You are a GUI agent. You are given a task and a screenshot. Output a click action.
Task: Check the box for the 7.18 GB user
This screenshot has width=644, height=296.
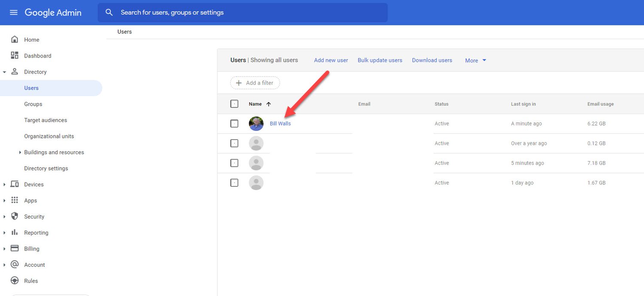[x=234, y=163]
